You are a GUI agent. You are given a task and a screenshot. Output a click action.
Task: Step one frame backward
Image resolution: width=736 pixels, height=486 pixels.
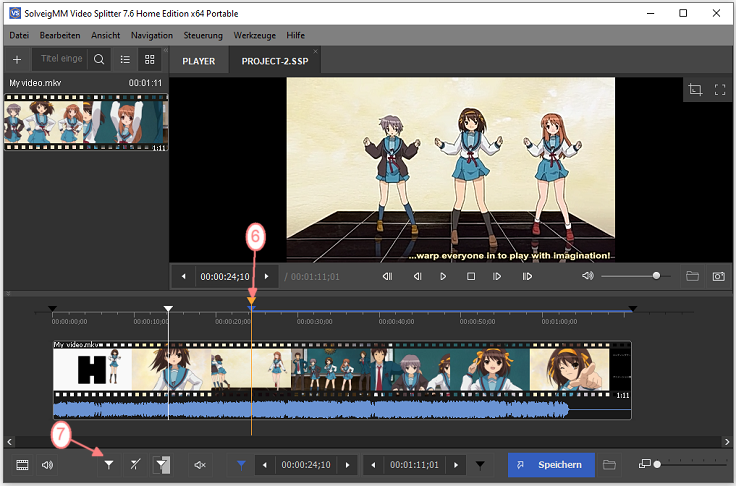click(x=417, y=277)
